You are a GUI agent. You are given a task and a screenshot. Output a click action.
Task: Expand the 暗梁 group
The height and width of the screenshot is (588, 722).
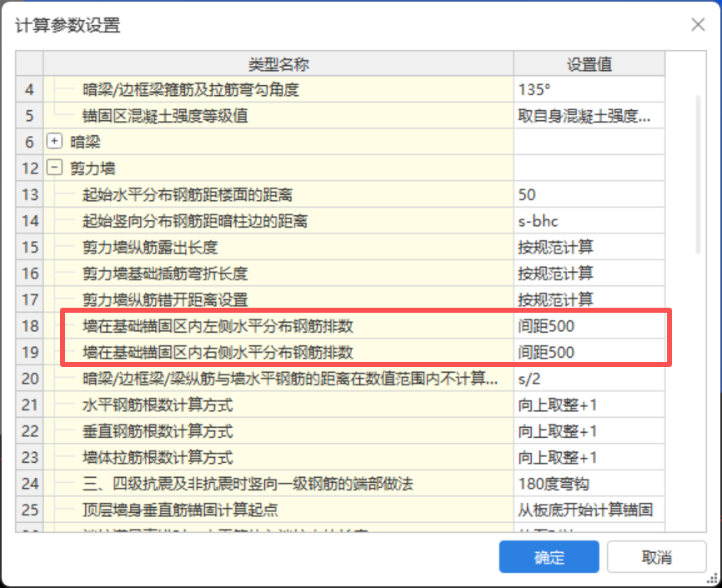point(54,141)
